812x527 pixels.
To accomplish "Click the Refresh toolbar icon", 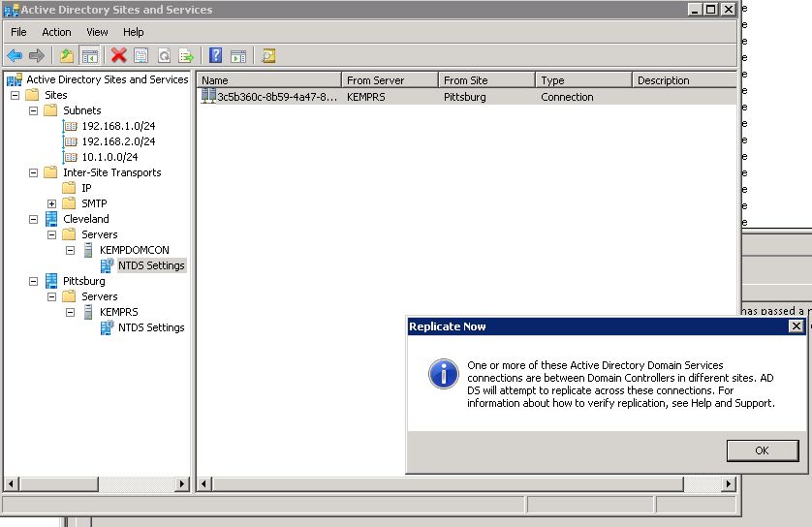I will pyautogui.click(x=164, y=55).
